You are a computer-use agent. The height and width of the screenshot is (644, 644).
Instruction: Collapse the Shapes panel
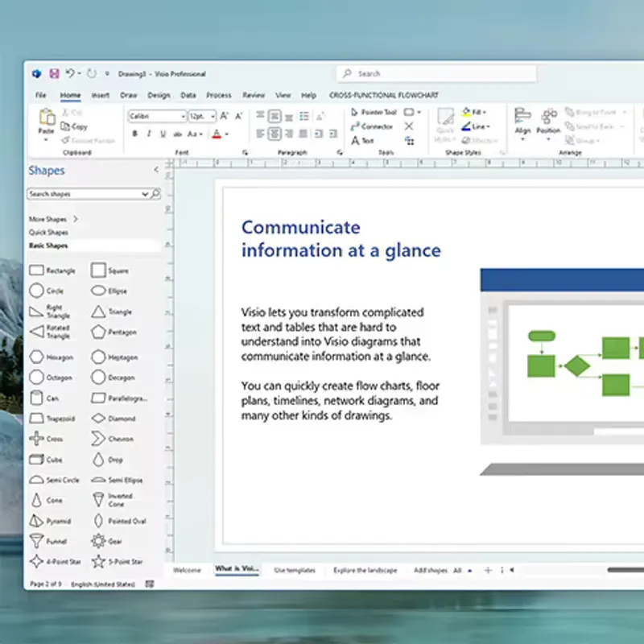[x=156, y=170]
